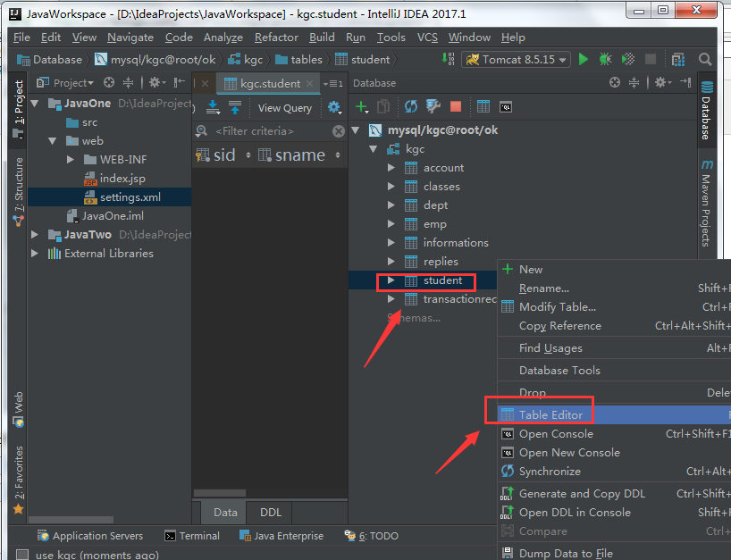731x560 pixels.
Task: Add new data source with green plus icon
Action: tap(361, 107)
